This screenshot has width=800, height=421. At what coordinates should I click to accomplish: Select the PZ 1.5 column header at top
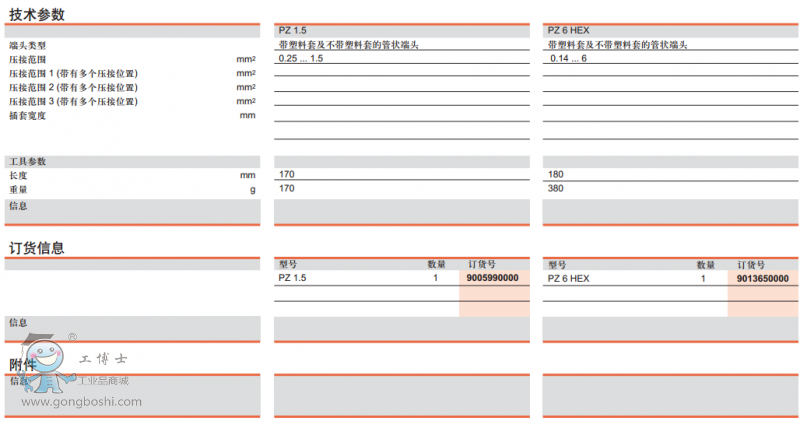click(x=292, y=31)
